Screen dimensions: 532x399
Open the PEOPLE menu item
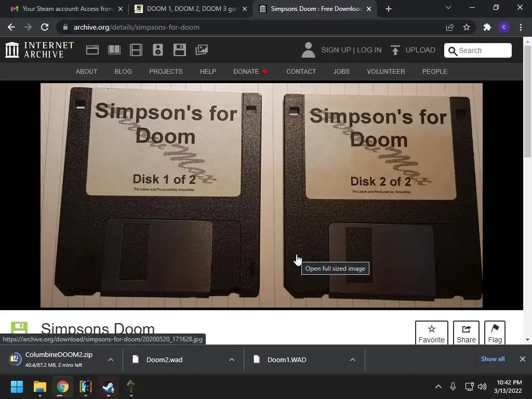pyautogui.click(x=435, y=72)
